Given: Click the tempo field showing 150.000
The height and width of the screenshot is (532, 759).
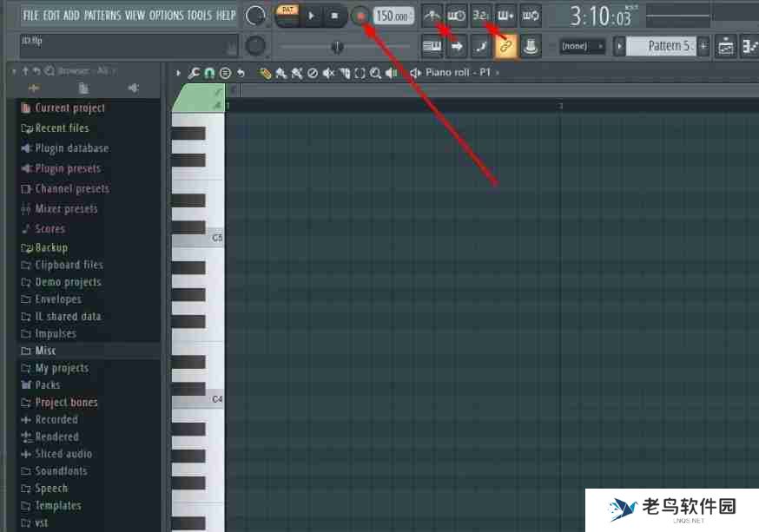Looking at the screenshot, I should pyautogui.click(x=393, y=16).
